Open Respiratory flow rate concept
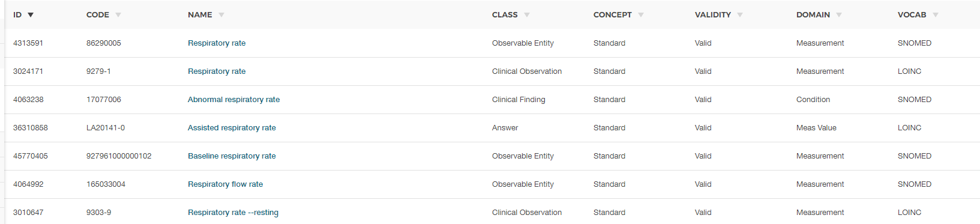Image resolution: width=980 pixels, height=224 pixels. (x=225, y=184)
